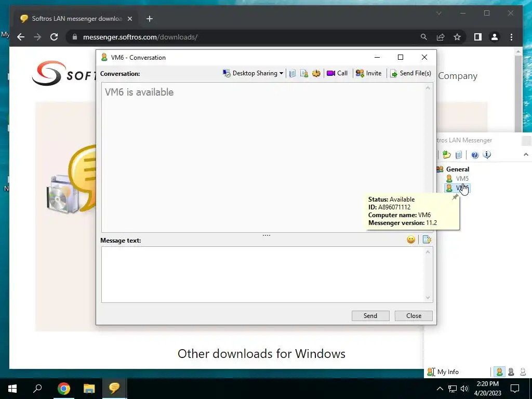Select the Softros LAN messenger download tab

(76, 19)
